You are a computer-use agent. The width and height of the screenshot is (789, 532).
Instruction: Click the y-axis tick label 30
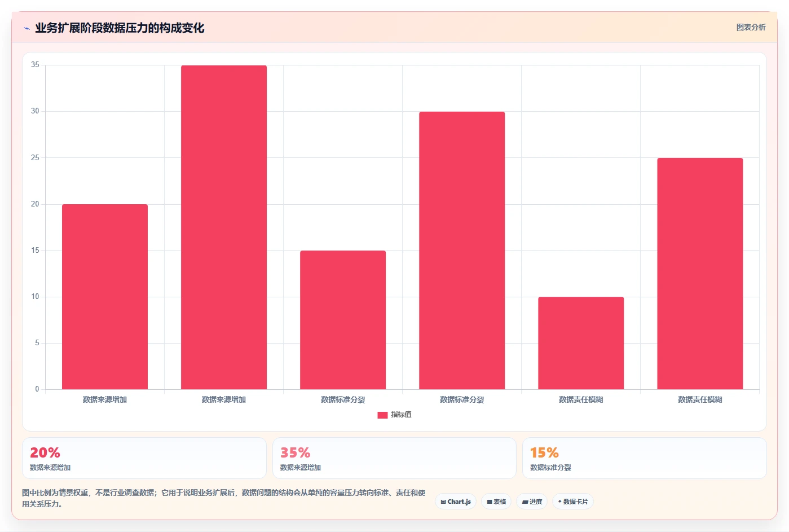(35, 111)
